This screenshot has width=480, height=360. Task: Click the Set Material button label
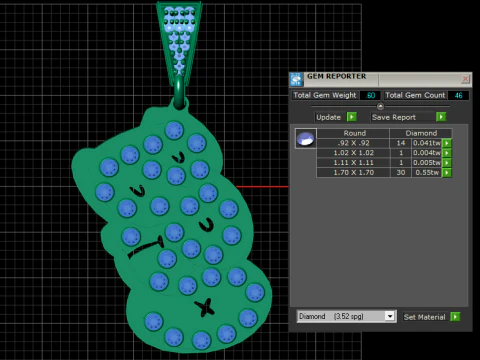coord(424,317)
